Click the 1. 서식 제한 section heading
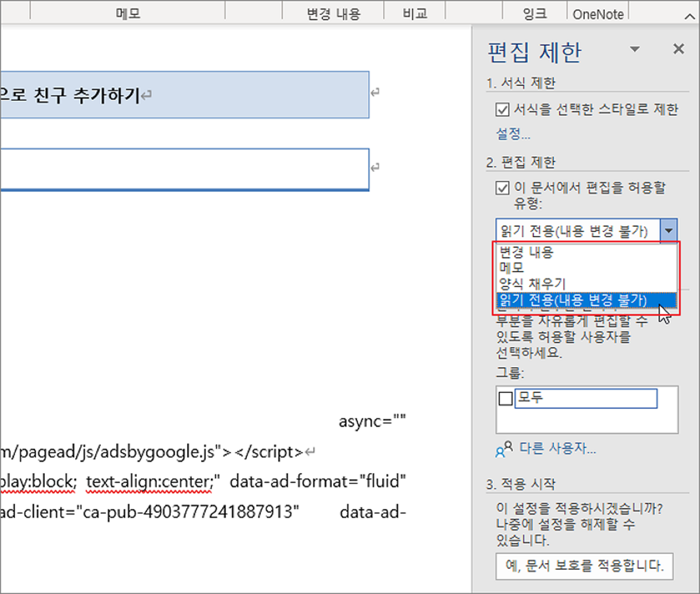The image size is (700, 594). (x=521, y=83)
